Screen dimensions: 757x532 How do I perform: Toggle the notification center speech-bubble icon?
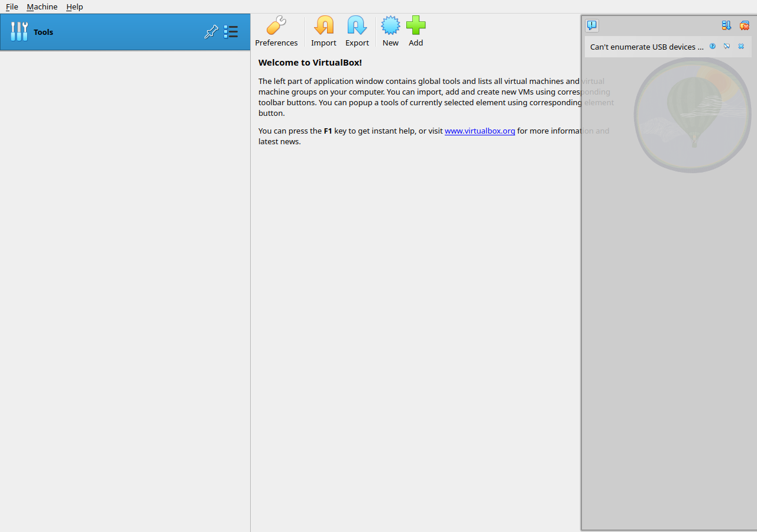[592, 25]
